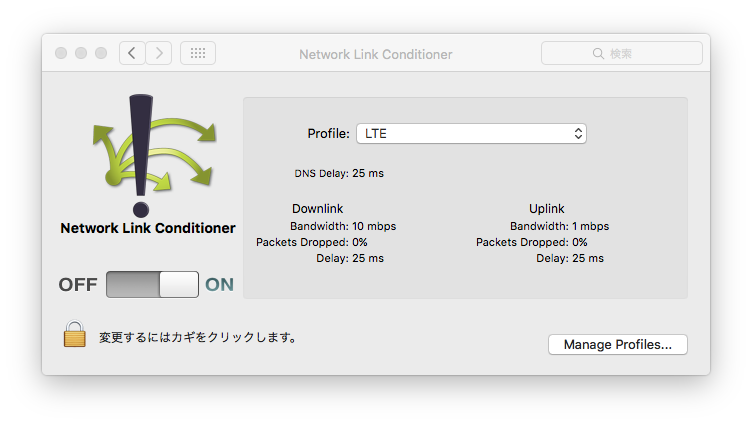Open the Manage Profiles... dialog
The image size is (752, 425).
617,344
